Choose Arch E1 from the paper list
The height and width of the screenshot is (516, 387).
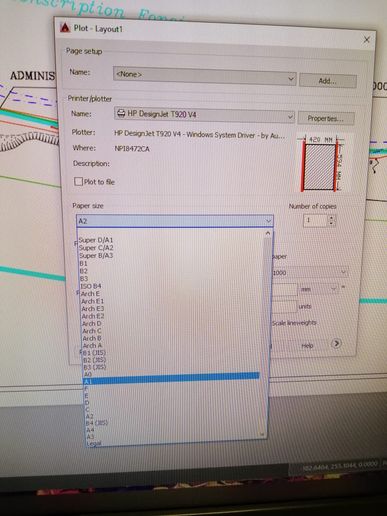tap(93, 301)
